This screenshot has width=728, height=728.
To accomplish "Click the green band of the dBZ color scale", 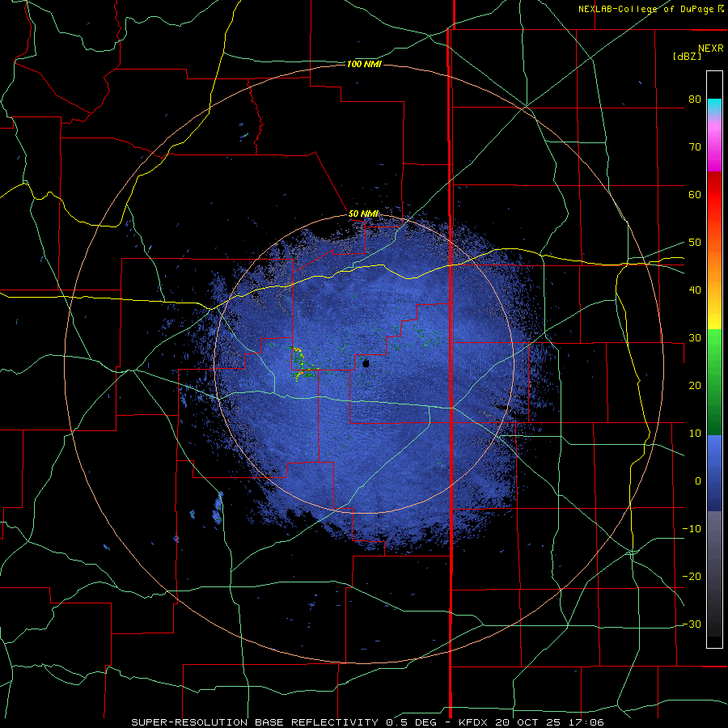I will coord(714,382).
